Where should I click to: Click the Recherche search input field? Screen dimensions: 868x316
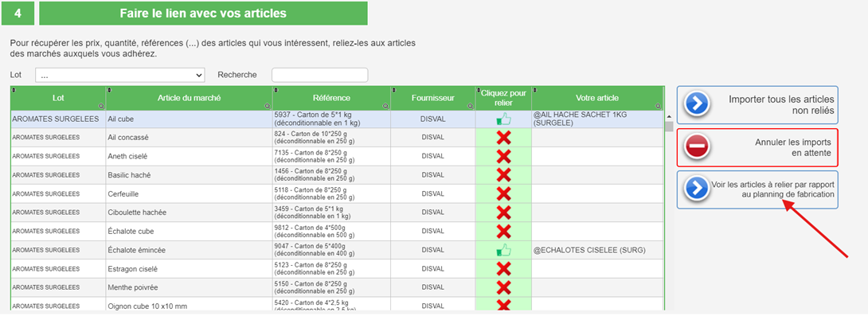point(320,76)
